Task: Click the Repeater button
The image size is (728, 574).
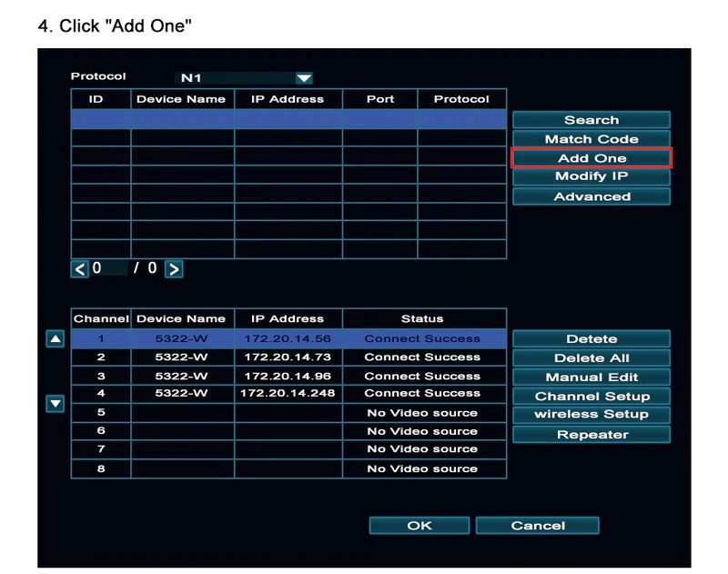Action: (591, 435)
